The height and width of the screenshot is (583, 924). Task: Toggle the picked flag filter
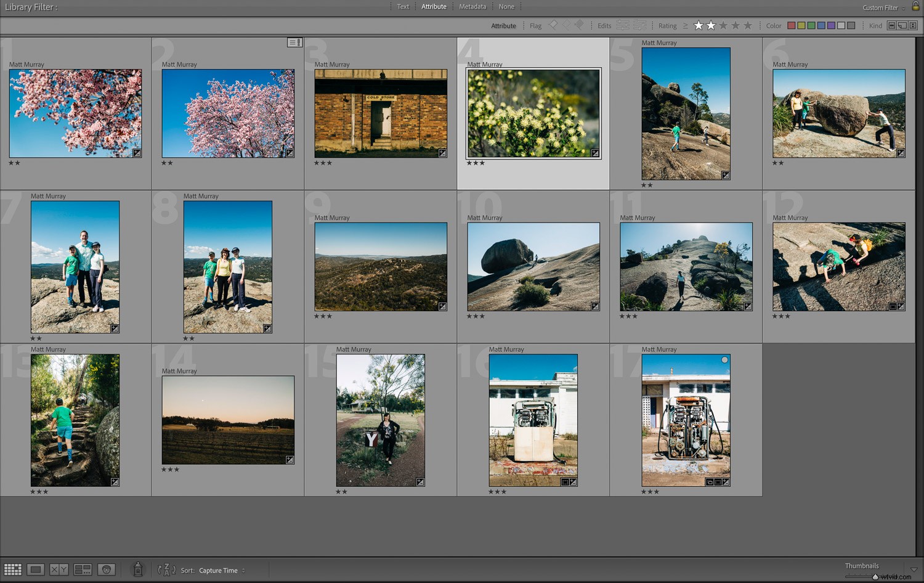click(x=553, y=25)
